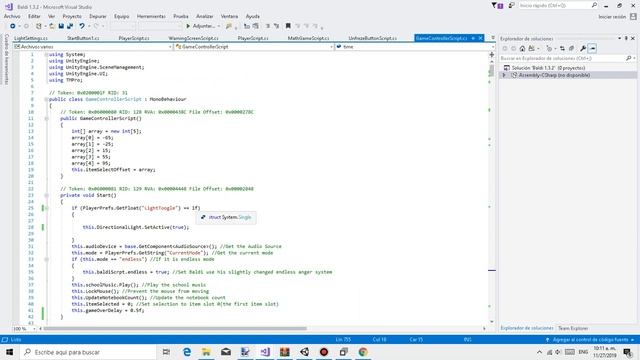Toggle auto-hide pin on Solution Explorer
The width and height of the screenshot is (640, 360).
(627, 38)
